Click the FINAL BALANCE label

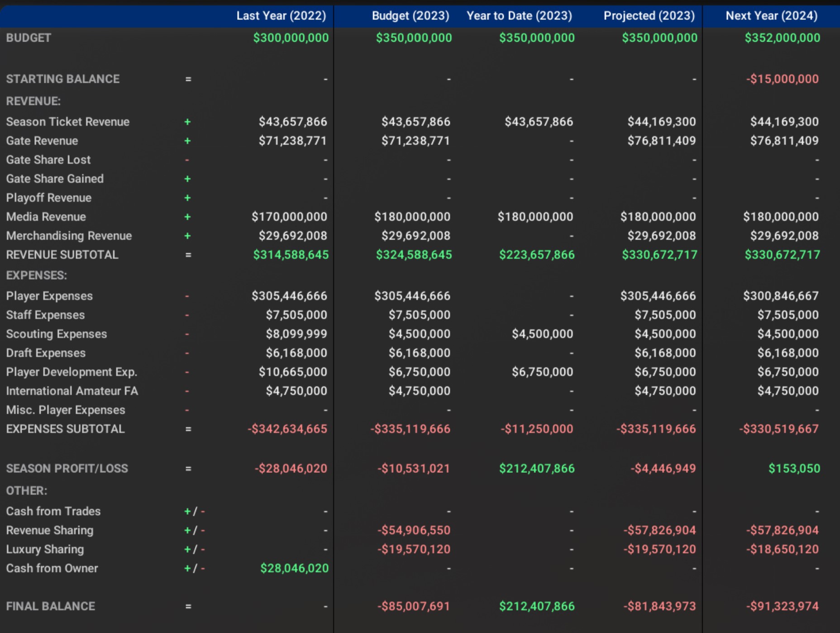[51, 606]
